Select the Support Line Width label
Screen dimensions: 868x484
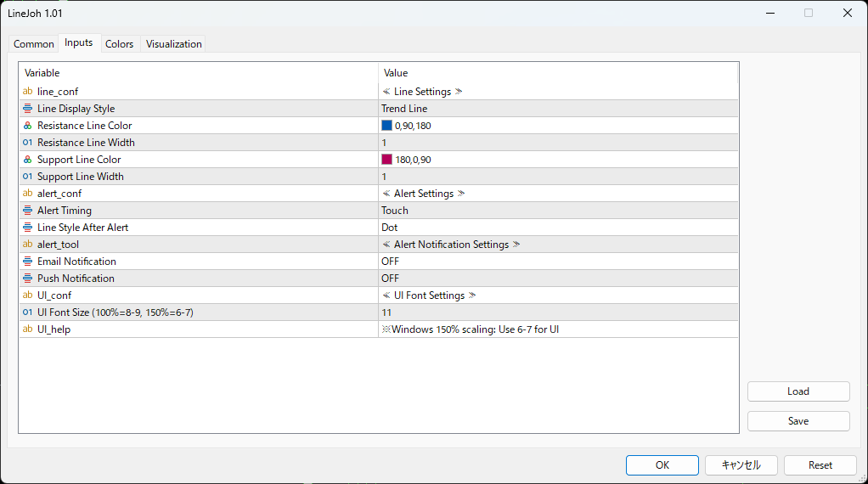tap(81, 177)
